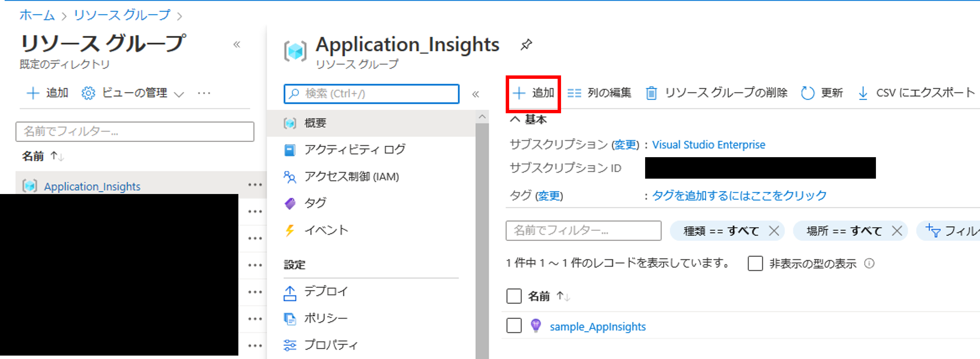Open イベント menu item
980x359 pixels.
[371, 230]
